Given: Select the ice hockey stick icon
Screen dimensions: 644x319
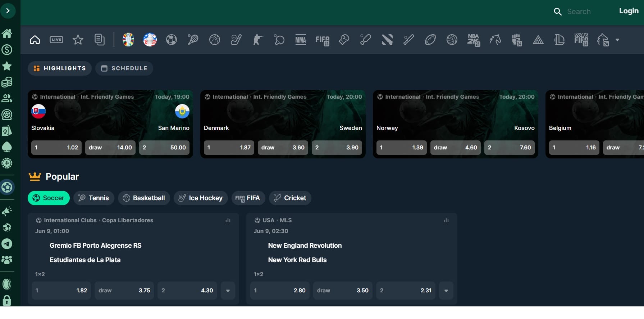Looking at the screenshot, I should tap(236, 40).
